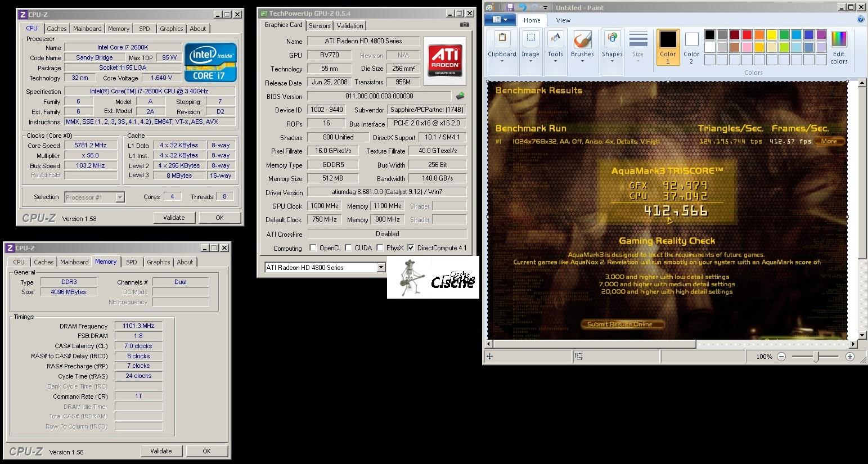Click Validate in the upper CPU-Z processor window

[174, 218]
